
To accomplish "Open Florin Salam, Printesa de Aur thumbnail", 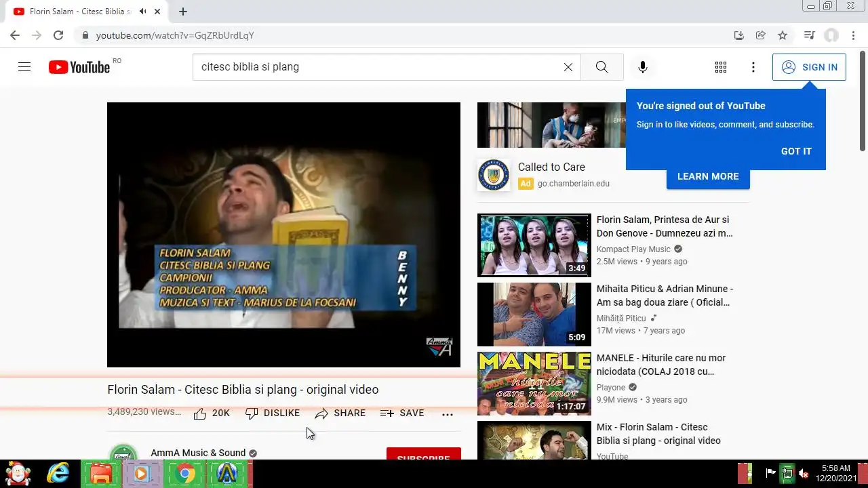I will click(534, 245).
